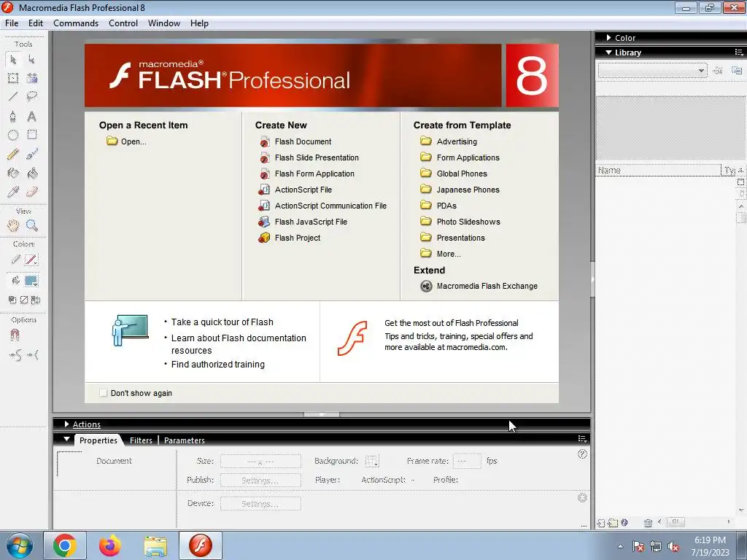Pick the Lasso tool
747x560 pixels.
31,97
